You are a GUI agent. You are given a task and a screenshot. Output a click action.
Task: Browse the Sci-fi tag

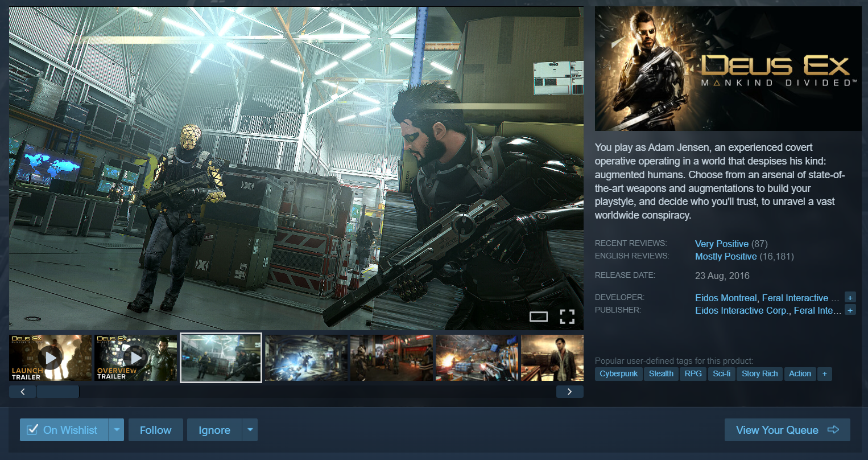(722, 373)
